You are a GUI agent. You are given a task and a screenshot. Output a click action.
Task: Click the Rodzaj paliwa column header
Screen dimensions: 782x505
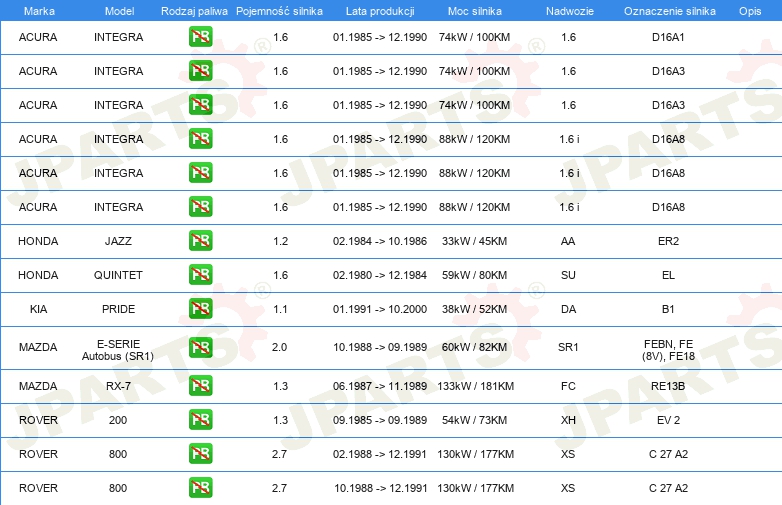coord(194,11)
